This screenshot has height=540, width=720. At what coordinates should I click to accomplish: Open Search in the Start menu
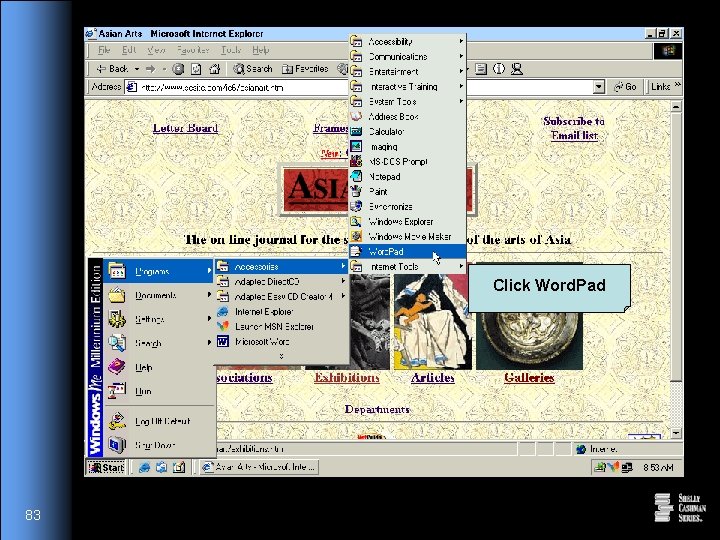[159, 343]
